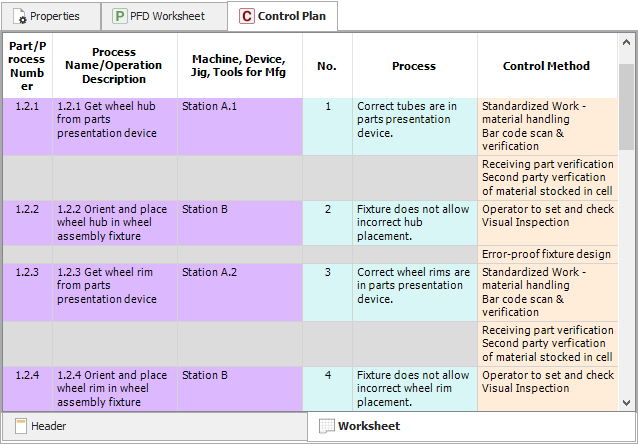Image resolution: width=638 pixels, height=444 pixels.
Task: Select the Worksheet view at bottom
Action: 368,426
